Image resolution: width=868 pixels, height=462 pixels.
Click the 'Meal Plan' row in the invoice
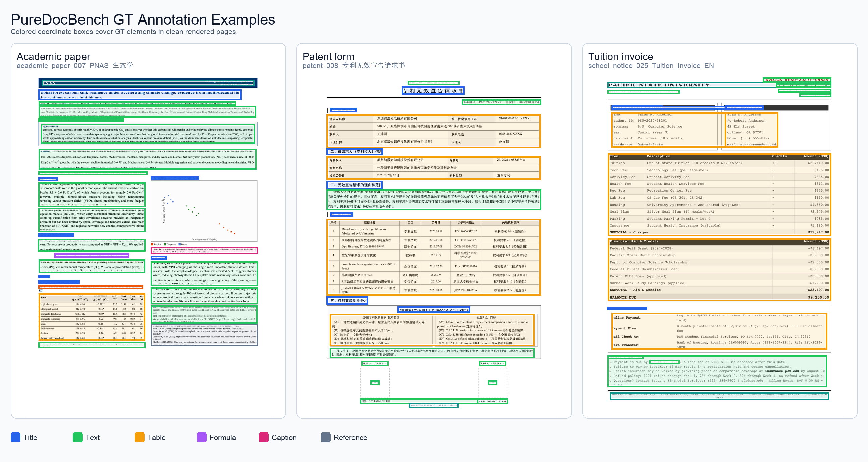[719, 212]
